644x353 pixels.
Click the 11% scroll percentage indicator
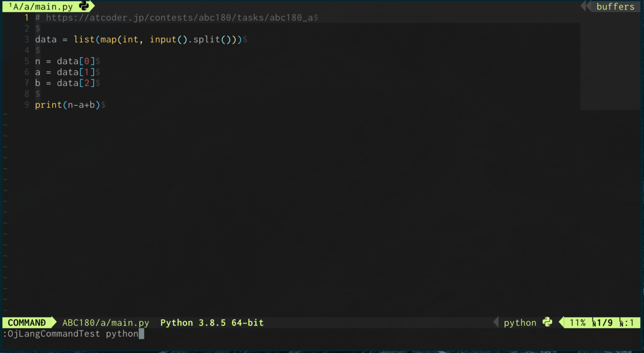[577, 322]
